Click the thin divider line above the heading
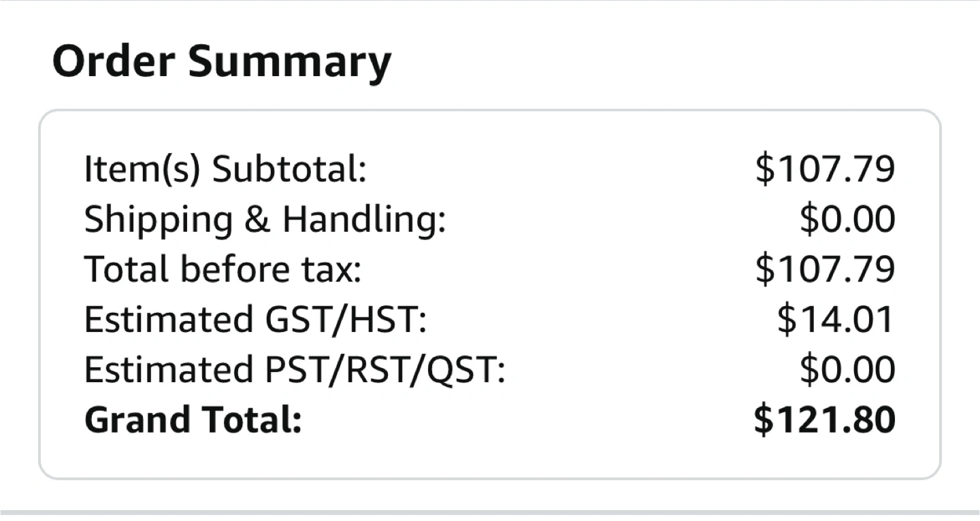The height and width of the screenshot is (521, 980). [x=490, y=1]
